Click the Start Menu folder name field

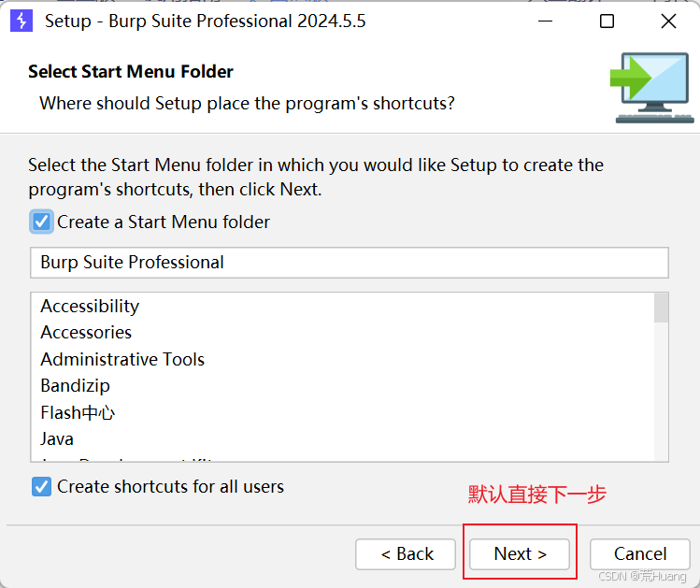pyautogui.click(x=350, y=263)
